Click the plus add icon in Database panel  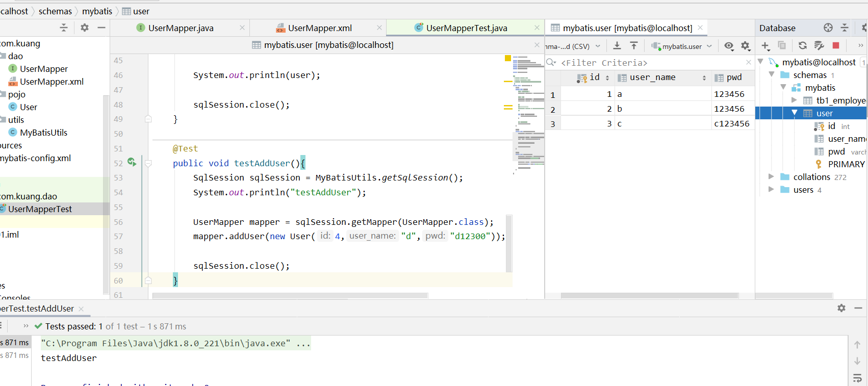click(765, 46)
